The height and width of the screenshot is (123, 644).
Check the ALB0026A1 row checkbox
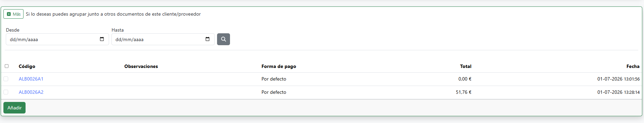6,79
